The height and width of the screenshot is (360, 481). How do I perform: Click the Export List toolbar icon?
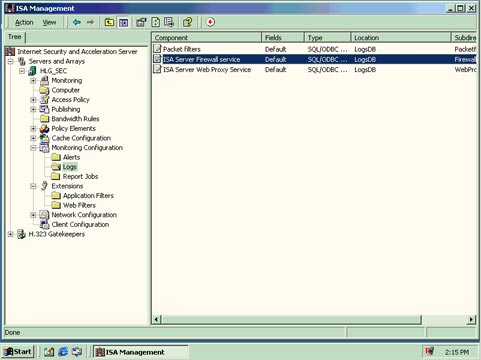pyautogui.click(x=169, y=22)
